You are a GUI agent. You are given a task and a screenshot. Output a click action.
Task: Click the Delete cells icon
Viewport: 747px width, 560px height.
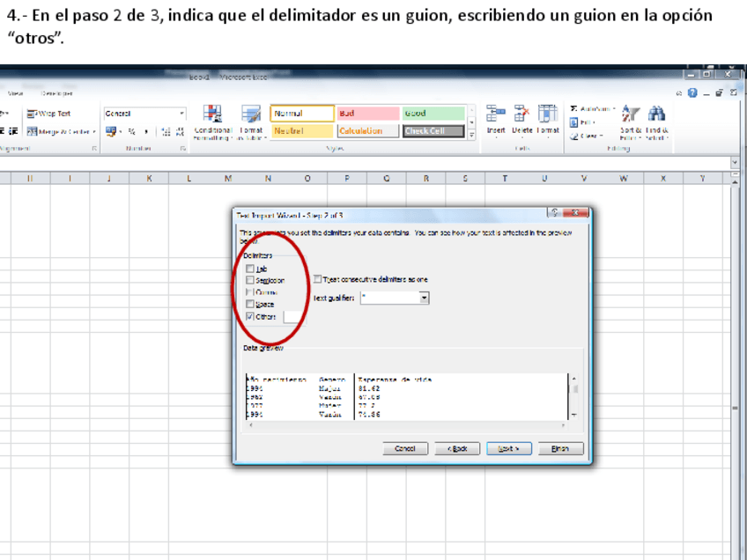click(x=521, y=118)
